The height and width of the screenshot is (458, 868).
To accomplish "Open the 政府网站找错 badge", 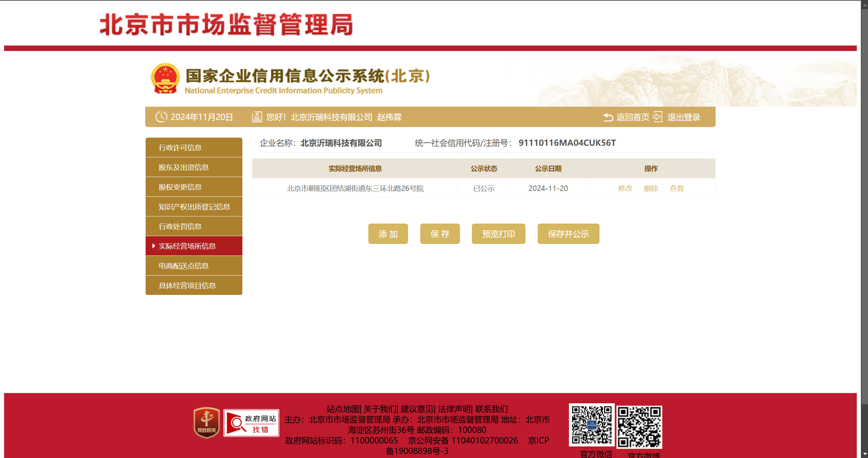I will (251, 423).
